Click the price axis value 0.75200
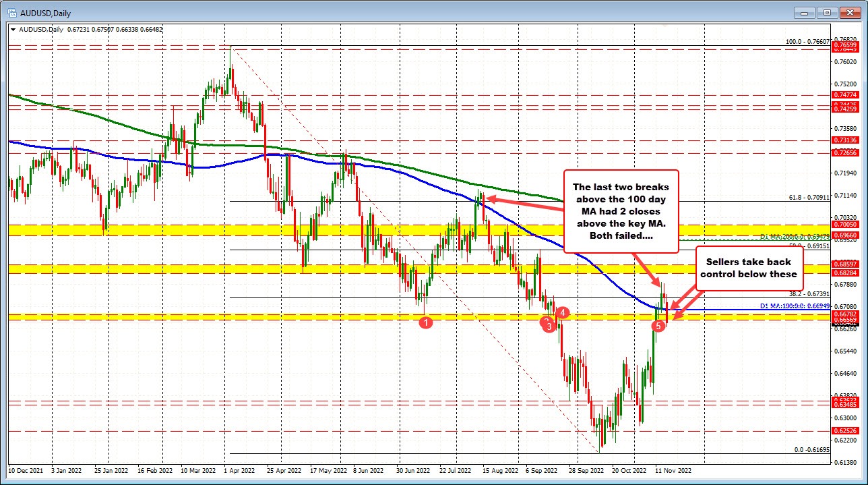The image size is (868, 485). pyautogui.click(x=846, y=84)
